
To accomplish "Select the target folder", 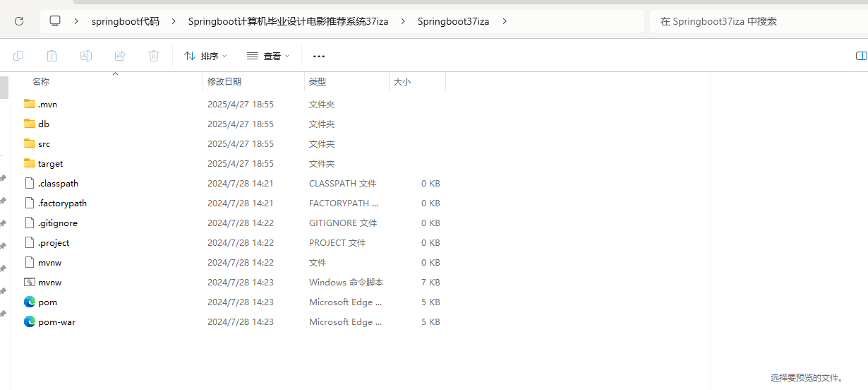I will tap(50, 163).
